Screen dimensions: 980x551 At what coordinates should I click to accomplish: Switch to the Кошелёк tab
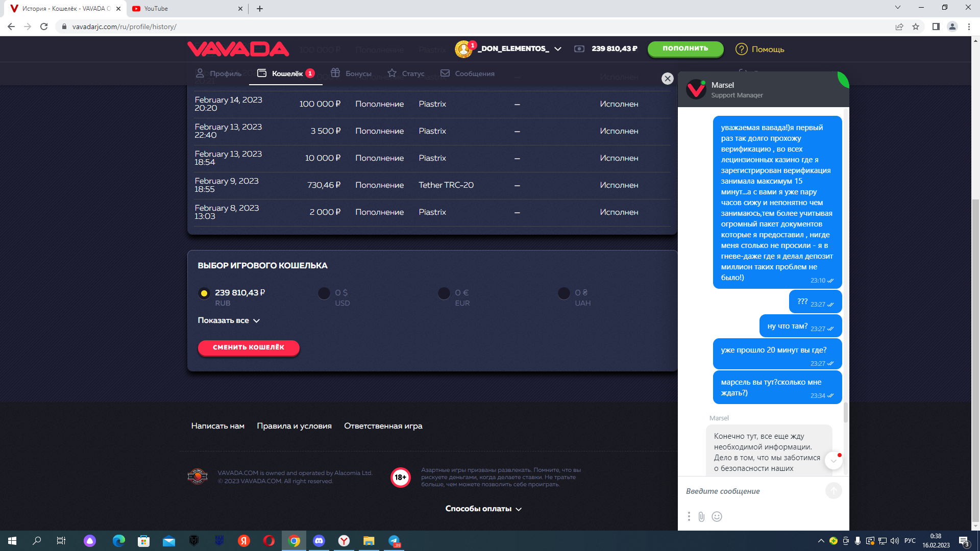[x=286, y=73]
